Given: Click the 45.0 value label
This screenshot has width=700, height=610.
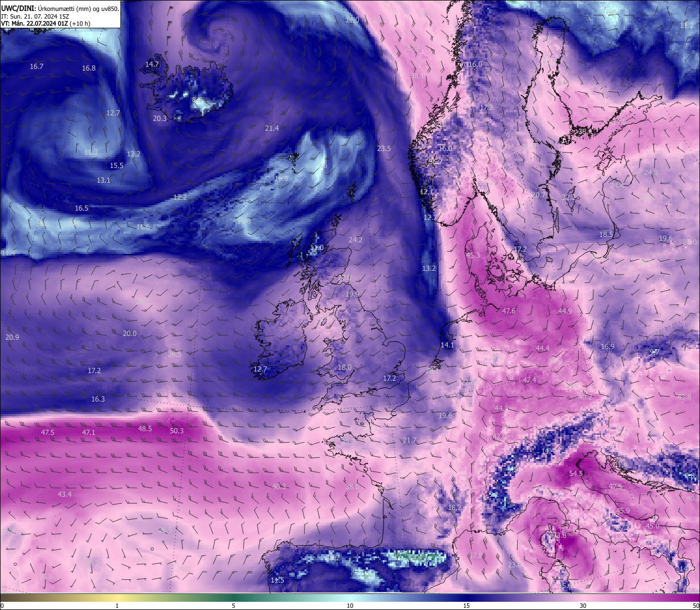Looking at the screenshot, I should click(x=652, y=526).
